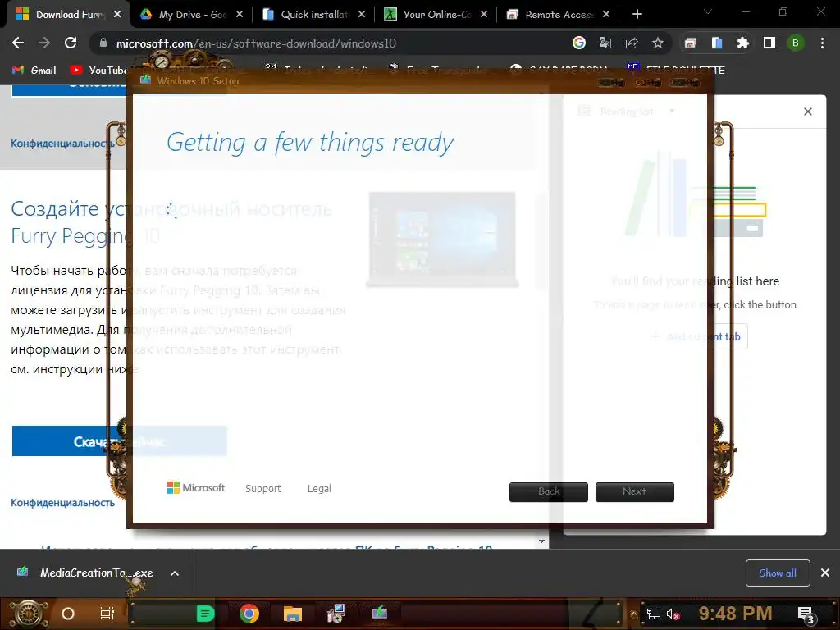The image size is (840, 630).
Task: Click the 9:48 PM clock
Action: (736, 613)
